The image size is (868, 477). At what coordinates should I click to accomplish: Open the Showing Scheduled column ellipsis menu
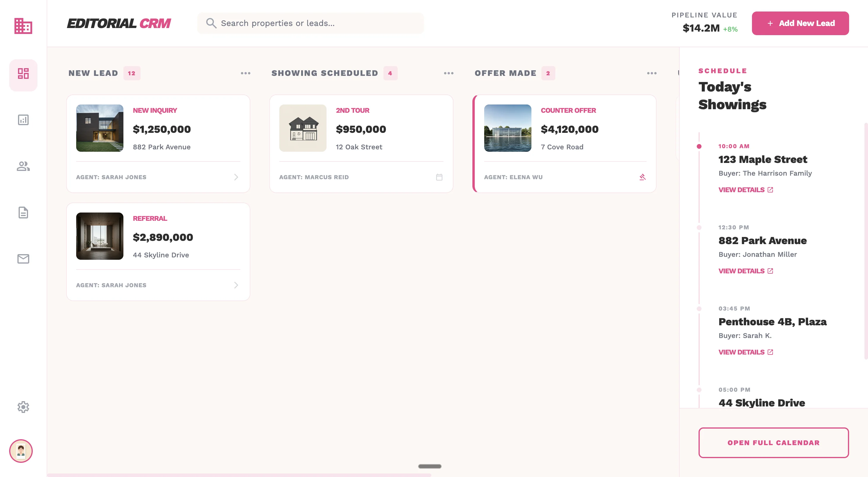pyautogui.click(x=449, y=73)
